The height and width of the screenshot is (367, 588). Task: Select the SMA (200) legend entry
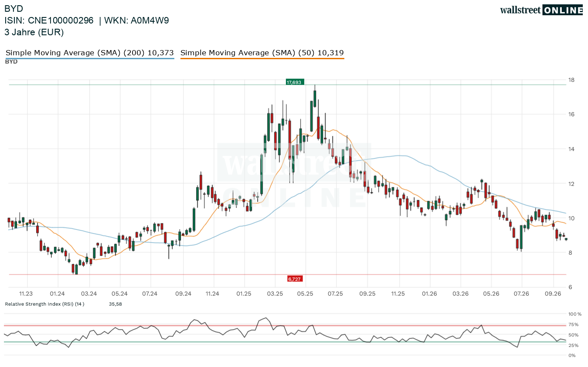[90, 53]
